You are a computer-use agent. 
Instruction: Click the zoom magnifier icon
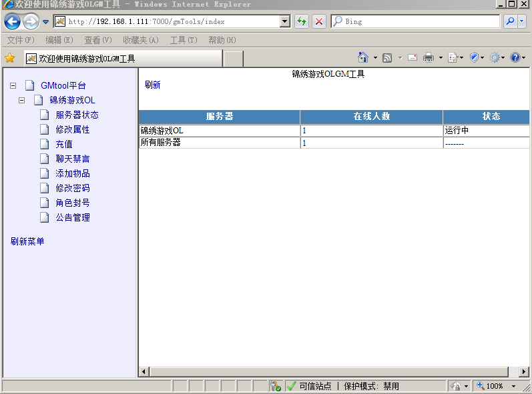click(481, 385)
